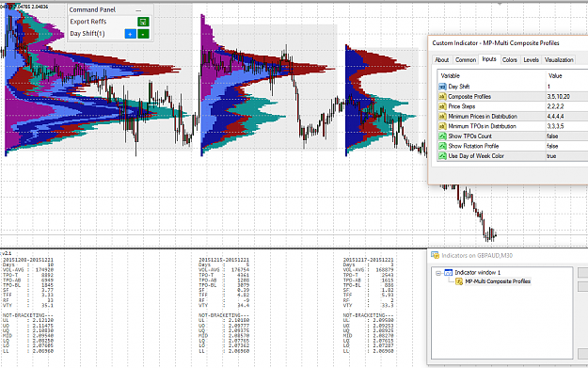Click the Show TPOs Count boolean icon

tap(442, 136)
